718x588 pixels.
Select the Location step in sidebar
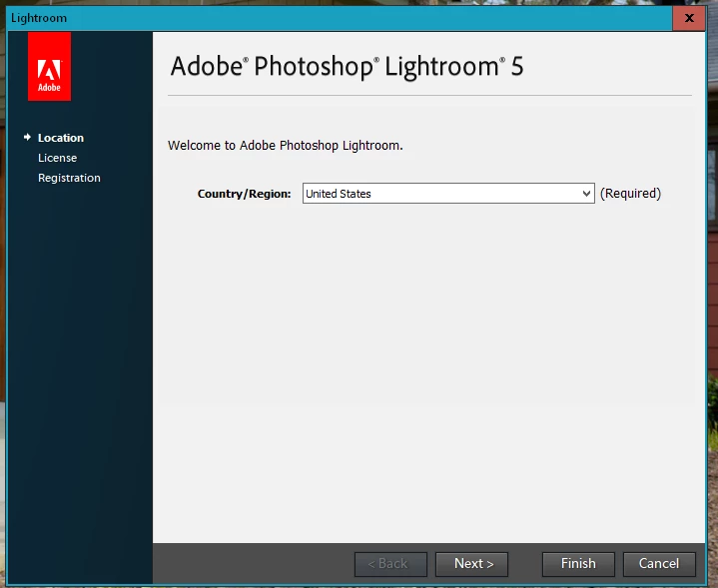click(61, 138)
